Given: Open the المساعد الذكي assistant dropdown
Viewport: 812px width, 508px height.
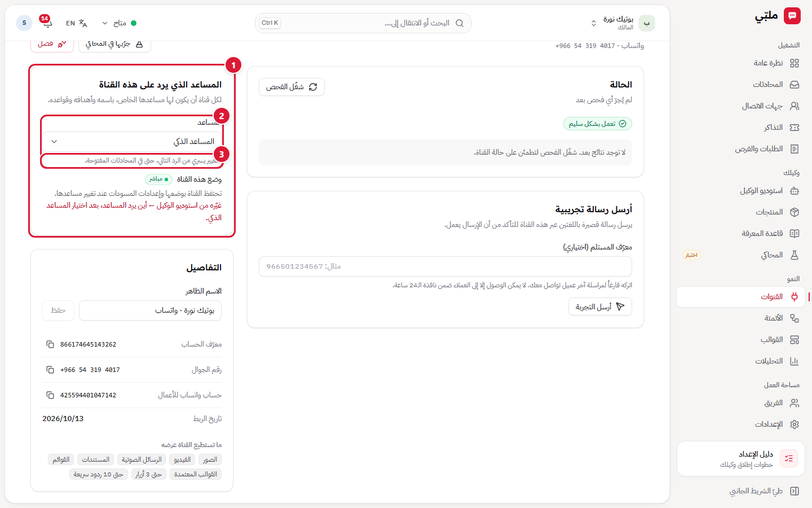Looking at the screenshot, I should tap(133, 142).
